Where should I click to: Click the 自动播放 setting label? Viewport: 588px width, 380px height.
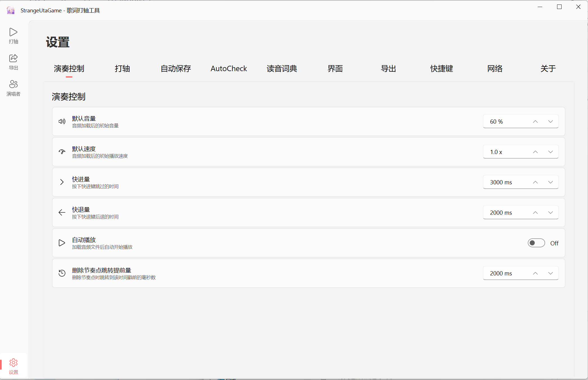(84, 240)
